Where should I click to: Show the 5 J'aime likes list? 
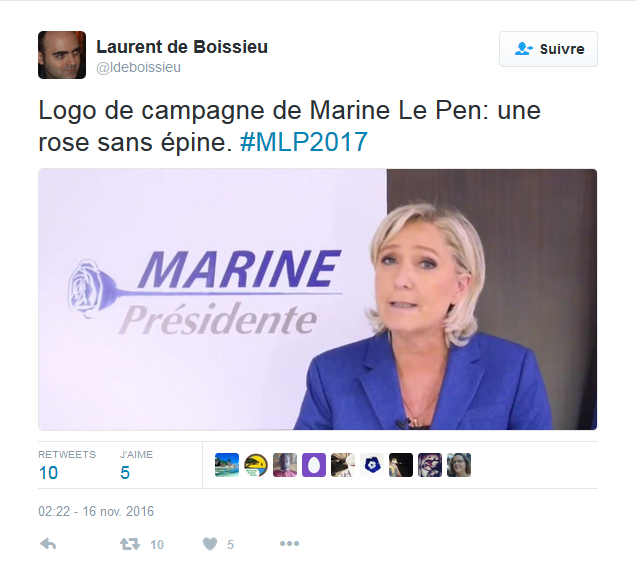click(136, 465)
